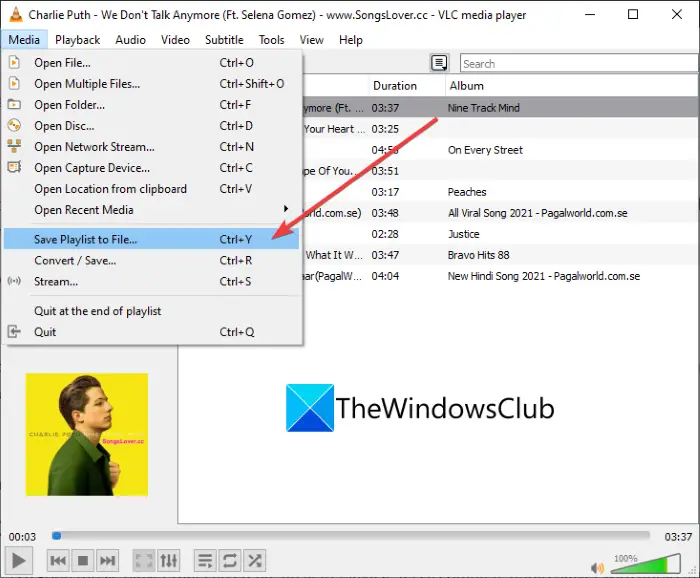The width and height of the screenshot is (700, 578).
Task: Sort by Album column header
Action: 573,85
